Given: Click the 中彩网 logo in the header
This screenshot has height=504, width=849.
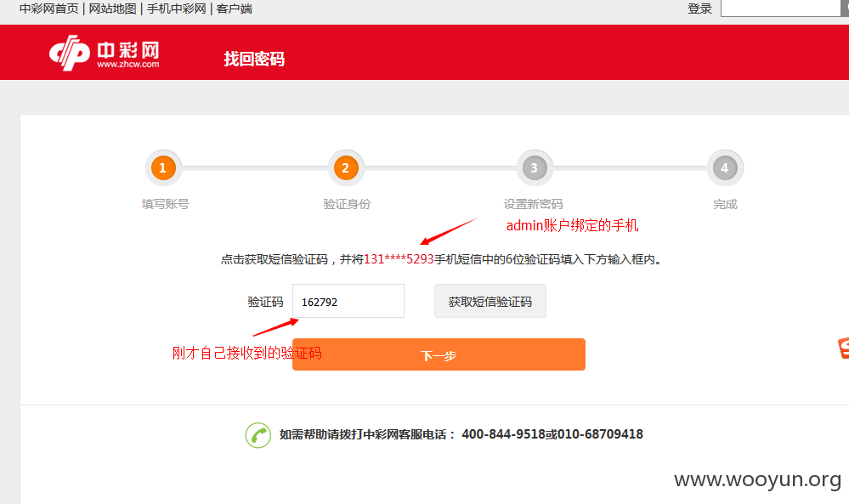Looking at the screenshot, I should point(105,53).
